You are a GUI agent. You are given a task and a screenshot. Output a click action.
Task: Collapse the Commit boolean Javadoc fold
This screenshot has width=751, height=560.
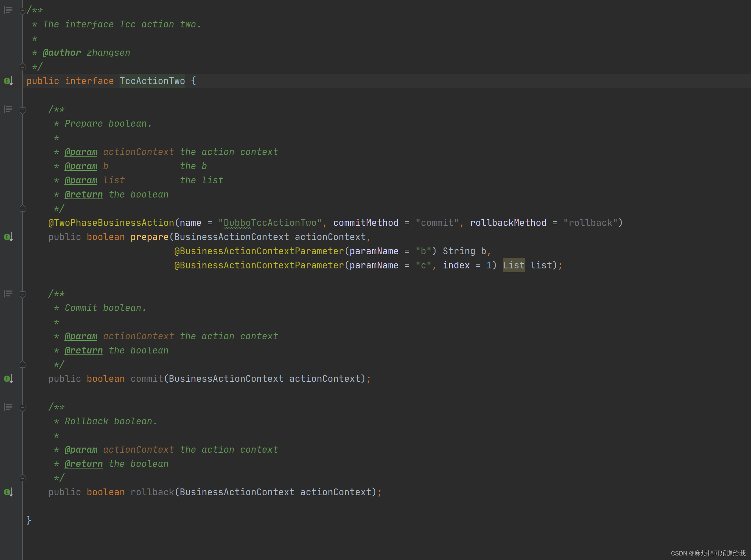click(x=22, y=294)
